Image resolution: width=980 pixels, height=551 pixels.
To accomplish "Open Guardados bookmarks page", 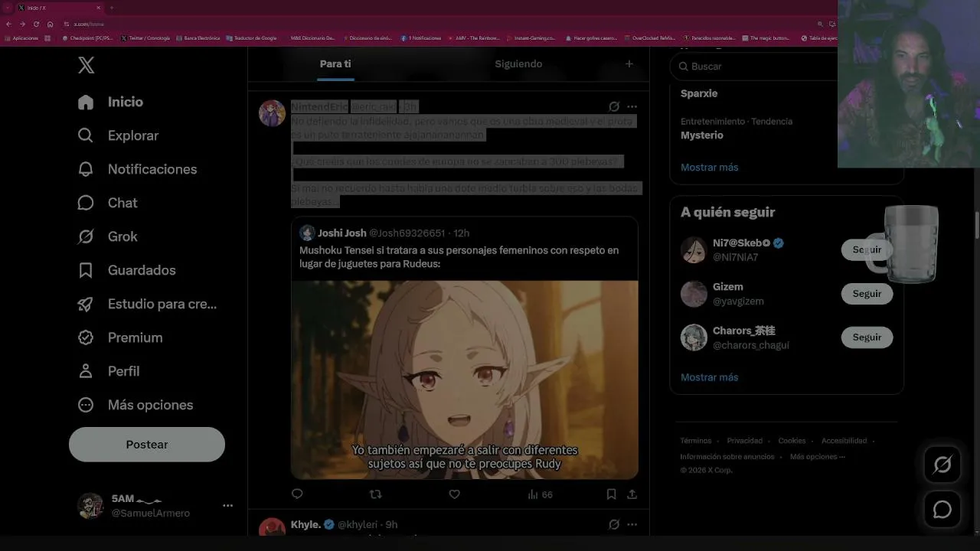I will click(x=126, y=270).
